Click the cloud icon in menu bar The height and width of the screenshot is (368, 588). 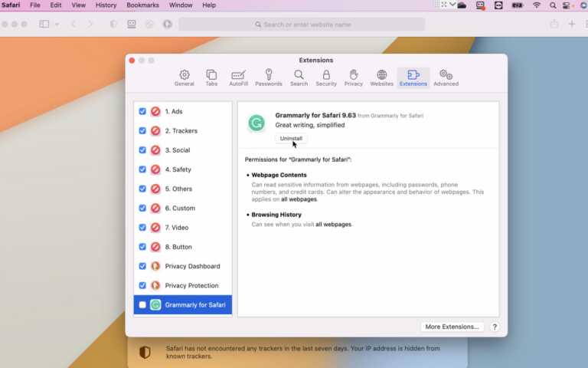(462, 5)
